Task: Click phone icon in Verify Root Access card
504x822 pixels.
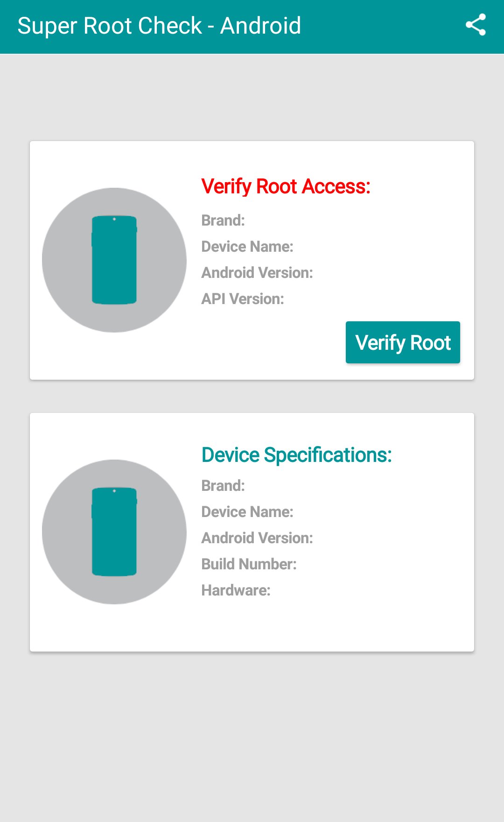Action: click(114, 260)
